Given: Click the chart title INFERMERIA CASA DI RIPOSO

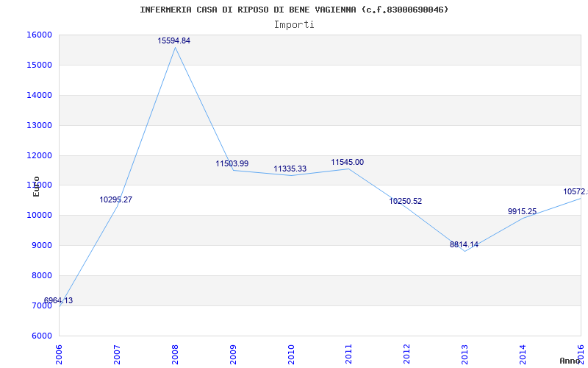Looking at the screenshot, I should pos(293,10).
